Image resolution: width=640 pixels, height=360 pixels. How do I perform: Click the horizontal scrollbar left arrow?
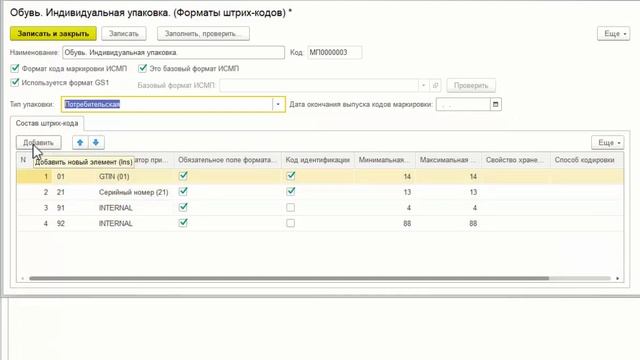(22, 278)
